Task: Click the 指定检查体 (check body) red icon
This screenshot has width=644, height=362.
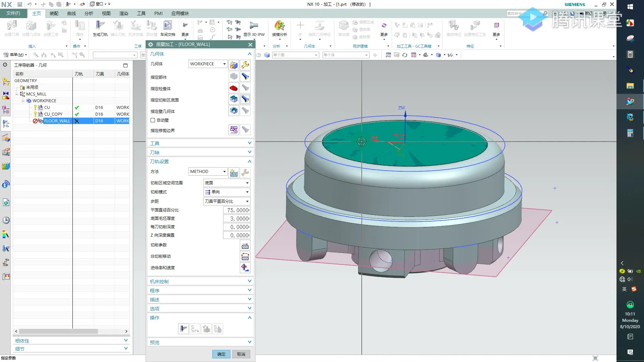Action: 234,88
